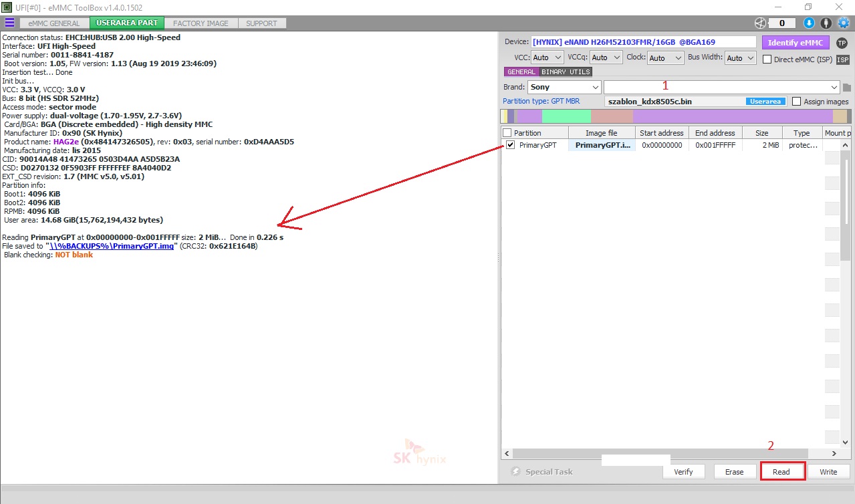Image resolution: width=855 pixels, height=504 pixels.
Task: Click the Device name field
Action: point(643,42)
